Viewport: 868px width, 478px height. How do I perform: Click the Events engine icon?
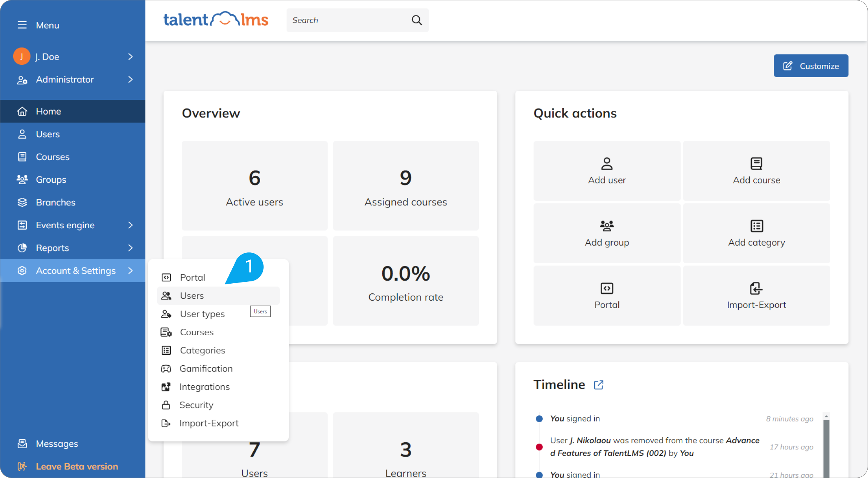[22, 225]
